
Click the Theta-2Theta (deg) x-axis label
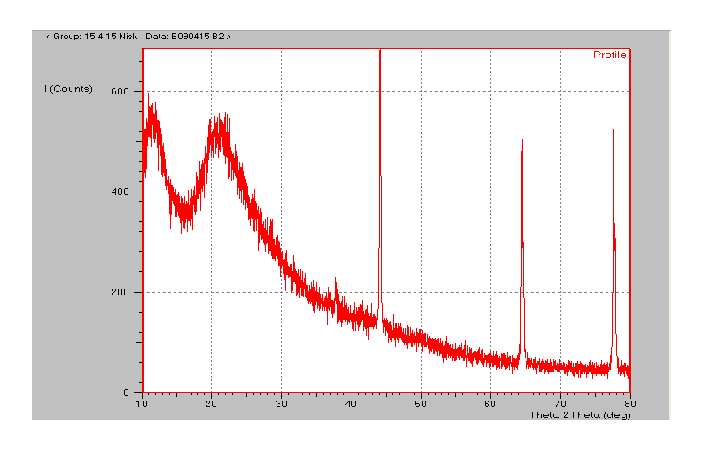580,413
